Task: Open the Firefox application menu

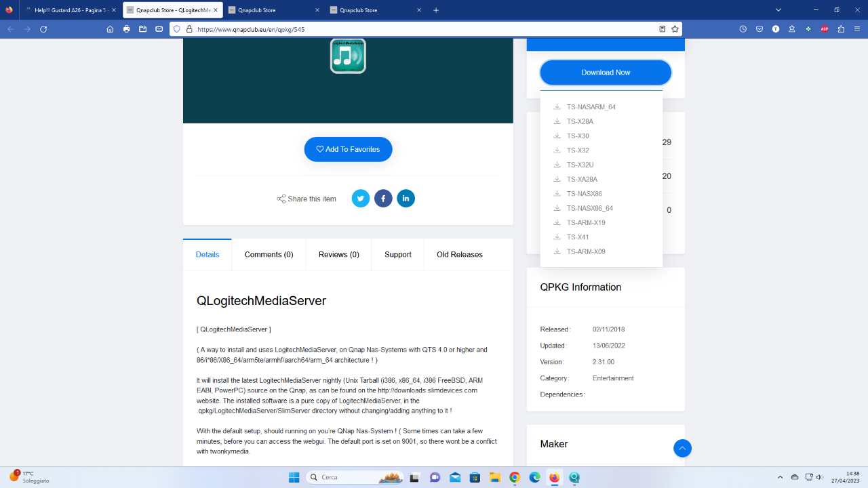Action: 858,29
